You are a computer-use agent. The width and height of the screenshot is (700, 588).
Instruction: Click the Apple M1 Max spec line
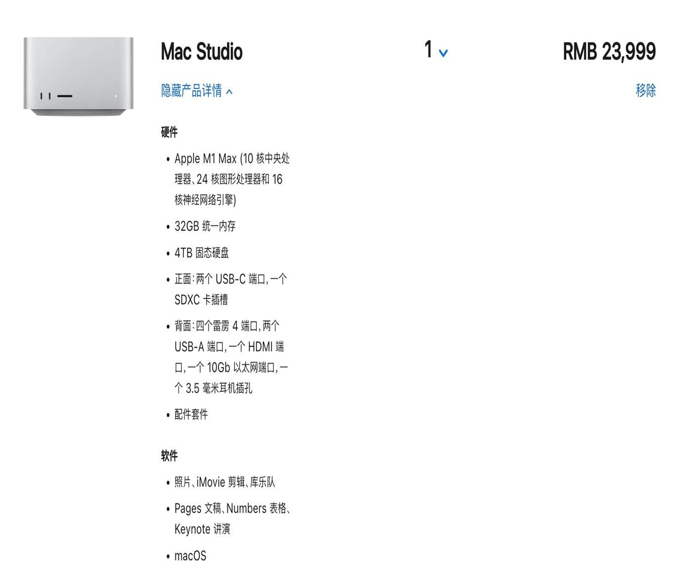pos(232,179)
